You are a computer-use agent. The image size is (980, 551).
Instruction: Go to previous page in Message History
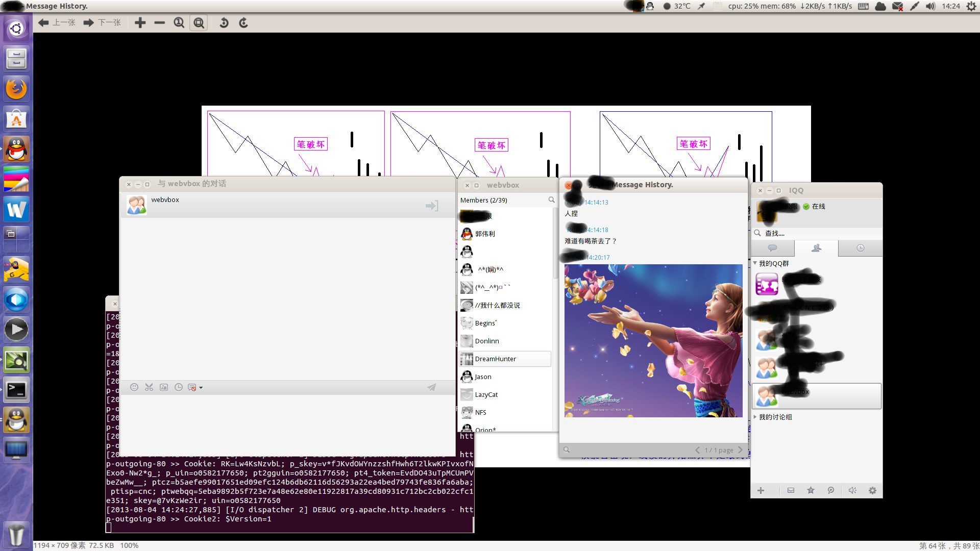[x=697, y=450]
